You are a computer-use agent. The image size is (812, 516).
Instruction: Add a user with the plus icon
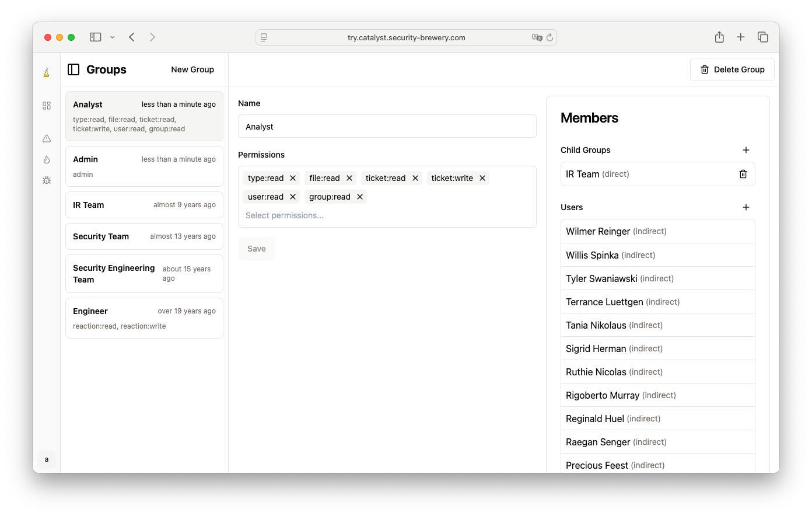745,207
